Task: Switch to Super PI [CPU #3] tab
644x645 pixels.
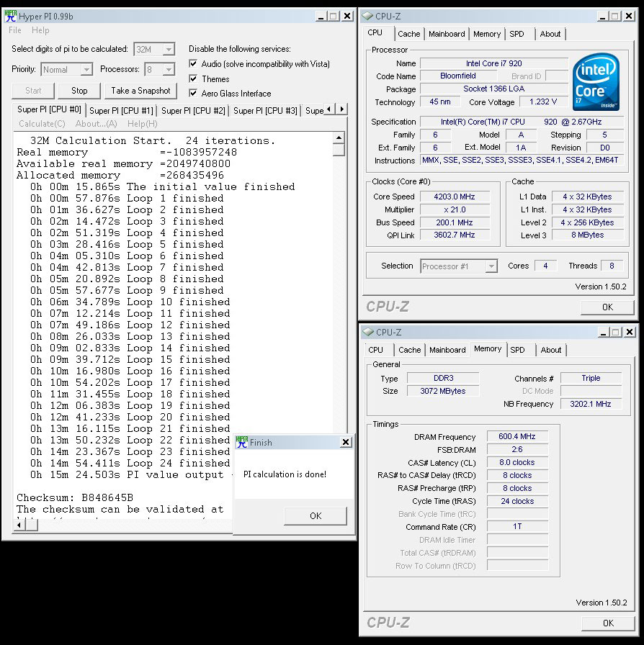Action: tap(265, 111)
